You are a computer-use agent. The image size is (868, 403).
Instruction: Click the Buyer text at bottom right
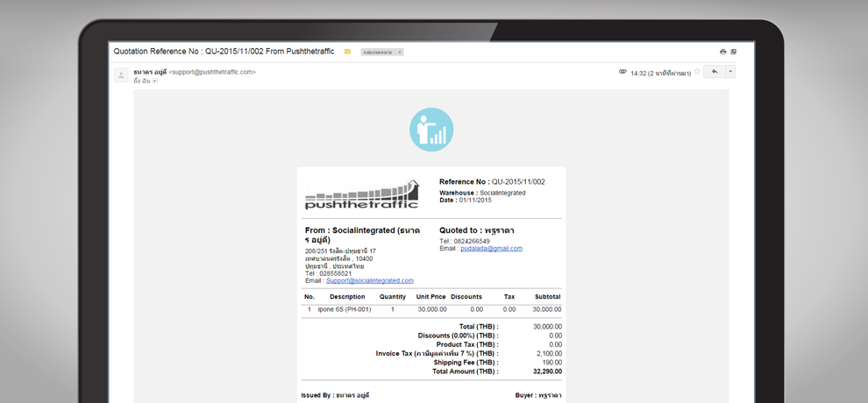(x=538, y=396)
